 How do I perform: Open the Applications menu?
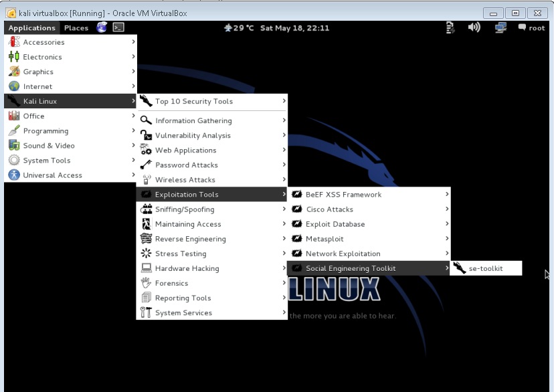pos(32,28)
